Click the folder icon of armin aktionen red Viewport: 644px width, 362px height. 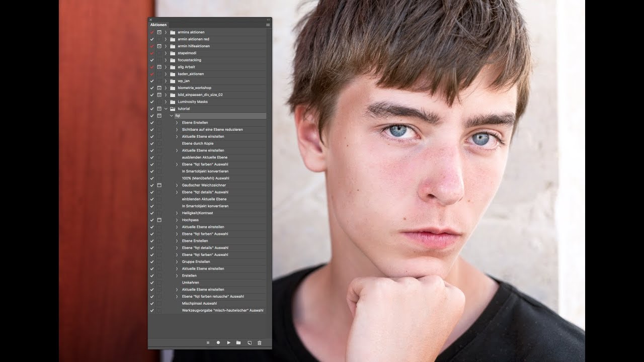[x=173, y=39]
